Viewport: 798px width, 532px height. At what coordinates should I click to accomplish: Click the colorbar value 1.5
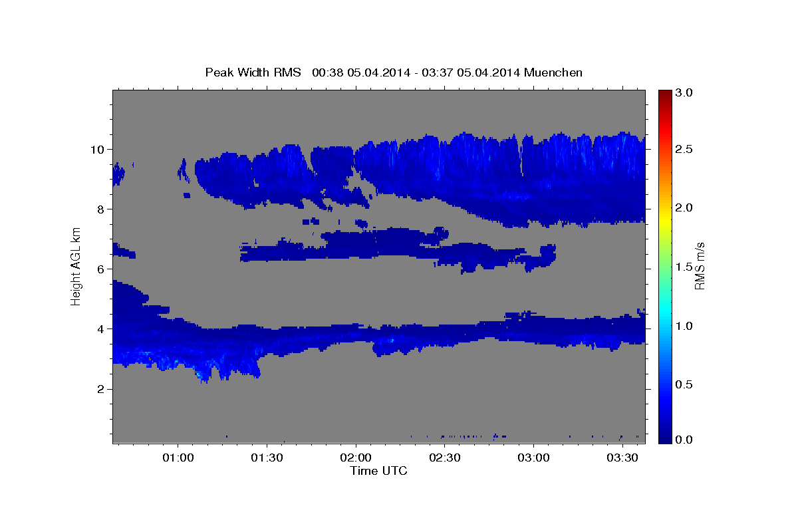[684, 267]
